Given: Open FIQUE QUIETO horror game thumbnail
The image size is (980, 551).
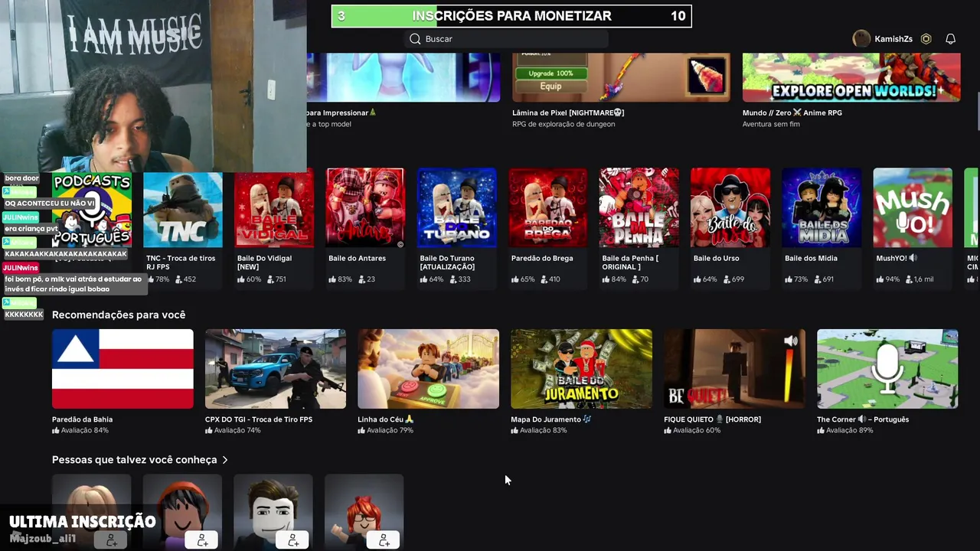Looking at the screenshot, I should click(x=734, y=369).
